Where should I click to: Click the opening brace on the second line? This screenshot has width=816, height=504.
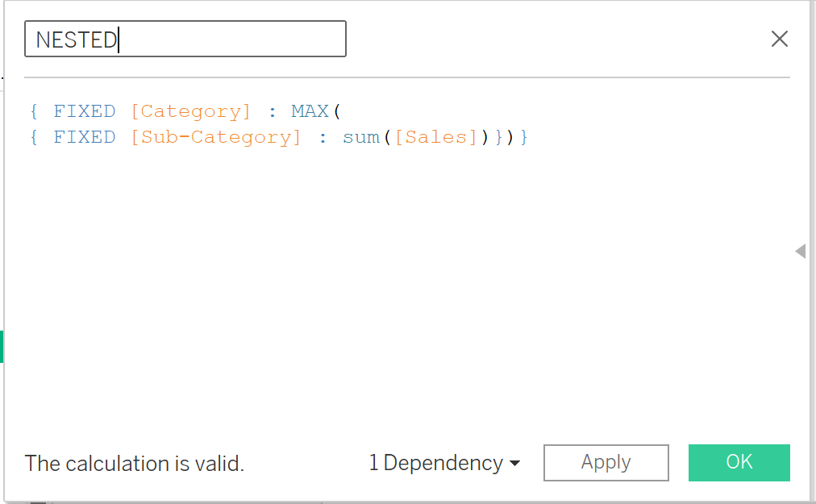[x=34, y=137]
